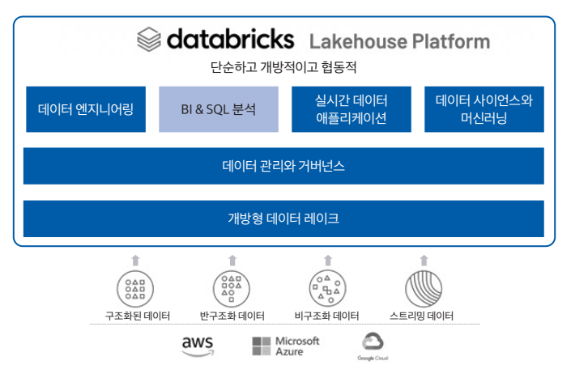Click the 데이터 관리와 거버넌스 bar

pos(283,166)
